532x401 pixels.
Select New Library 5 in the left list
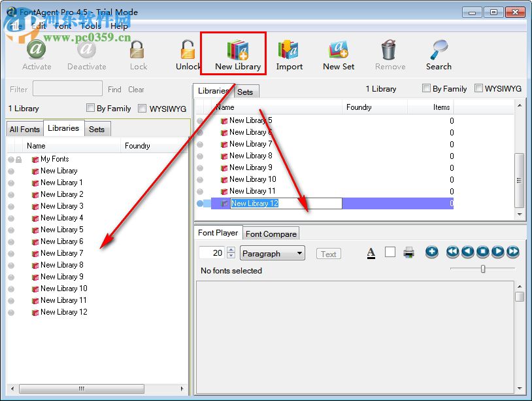coord(62,230)
